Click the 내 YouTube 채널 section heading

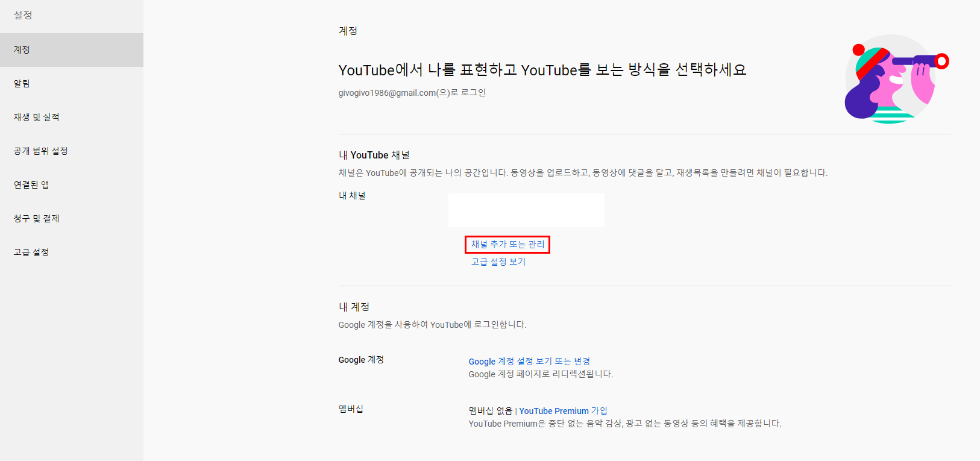[x=374, y=155]
